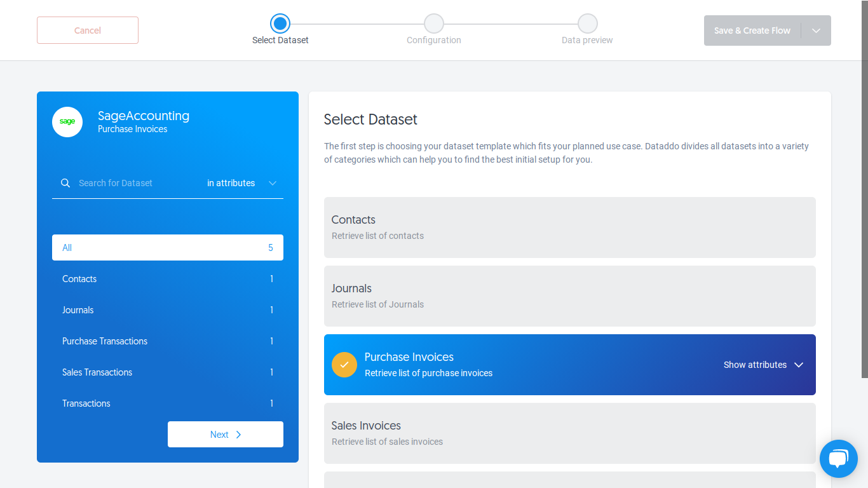This screenshot has height=488, width=868.
Task: Click 'Retrieve list of sales invoices' description
Action: tap(387, 442)
